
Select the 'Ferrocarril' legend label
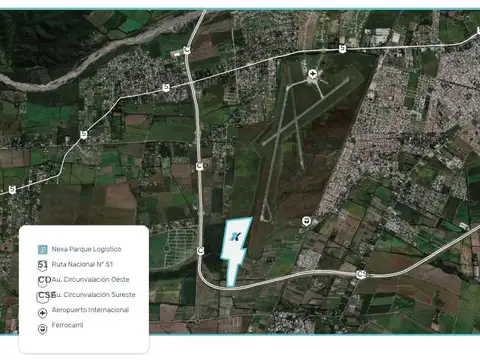(x=67, y=325)
